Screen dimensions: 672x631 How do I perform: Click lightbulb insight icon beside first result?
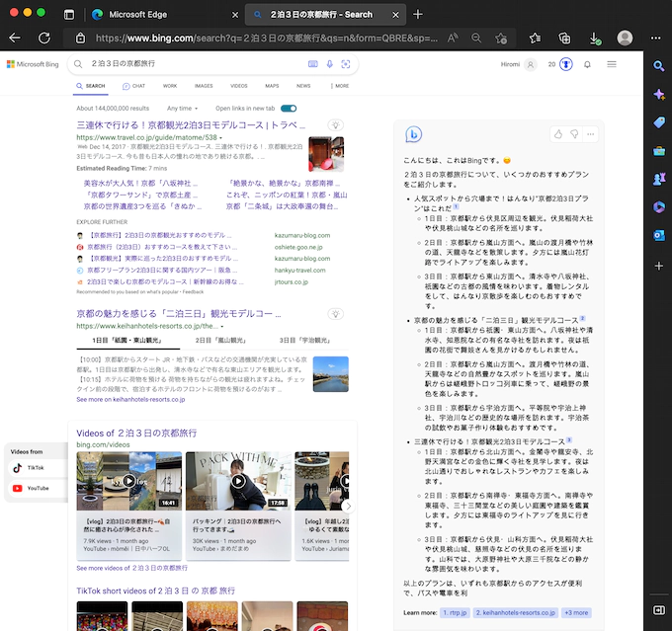tap(336, 125)
